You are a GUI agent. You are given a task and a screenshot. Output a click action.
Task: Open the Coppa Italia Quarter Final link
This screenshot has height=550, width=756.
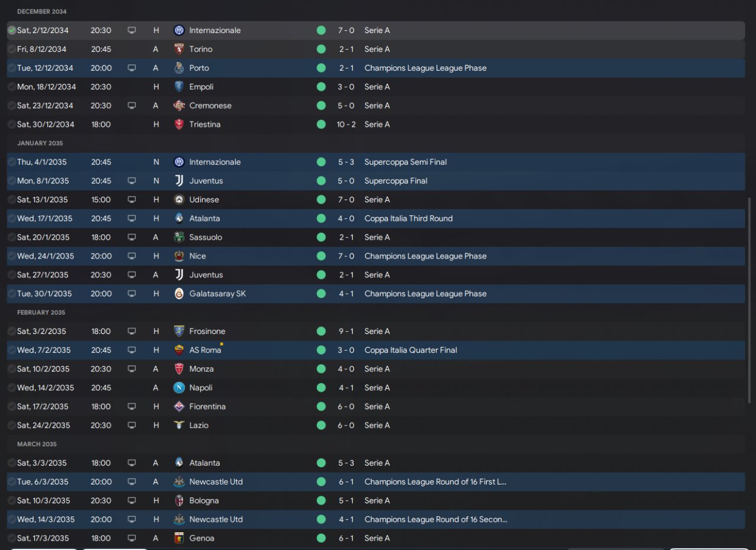click(410, 350)
